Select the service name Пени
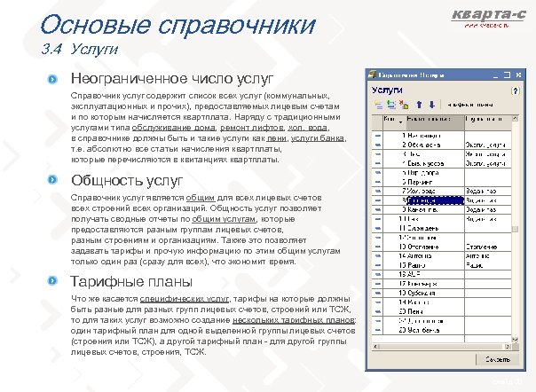 tap(415, 311)
